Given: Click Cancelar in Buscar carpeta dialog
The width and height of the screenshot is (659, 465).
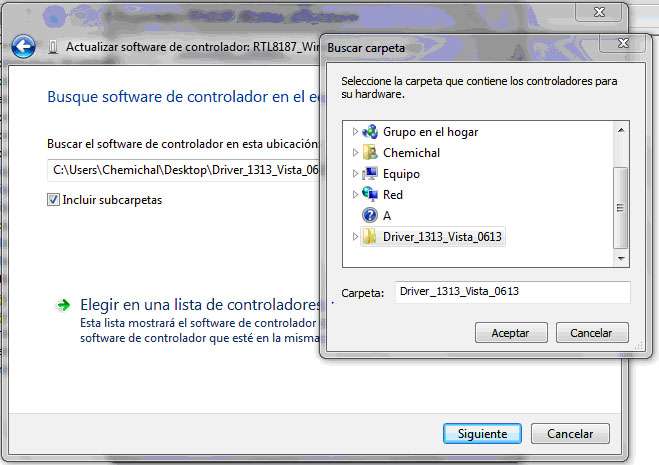Looking at the screenshot, I should click(592, 333).
